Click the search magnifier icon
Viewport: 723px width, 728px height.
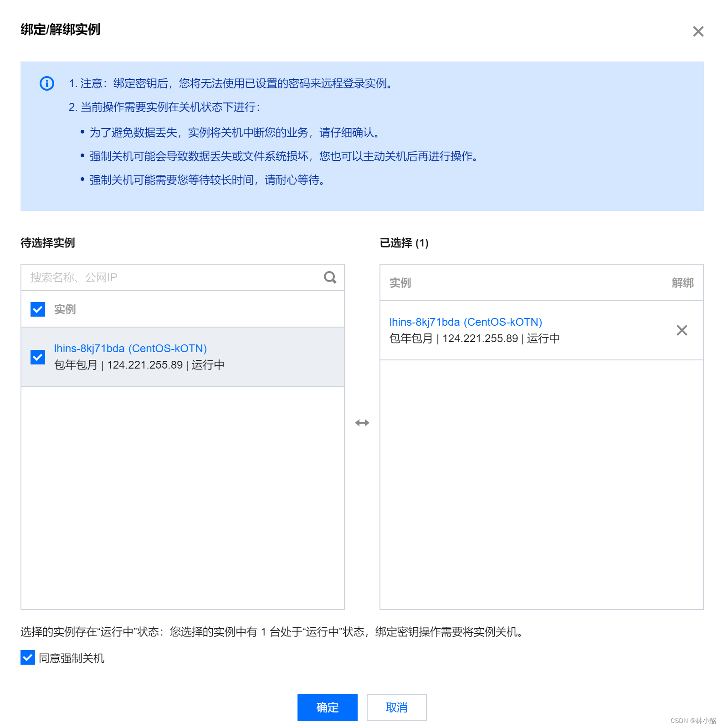[330, 277]
